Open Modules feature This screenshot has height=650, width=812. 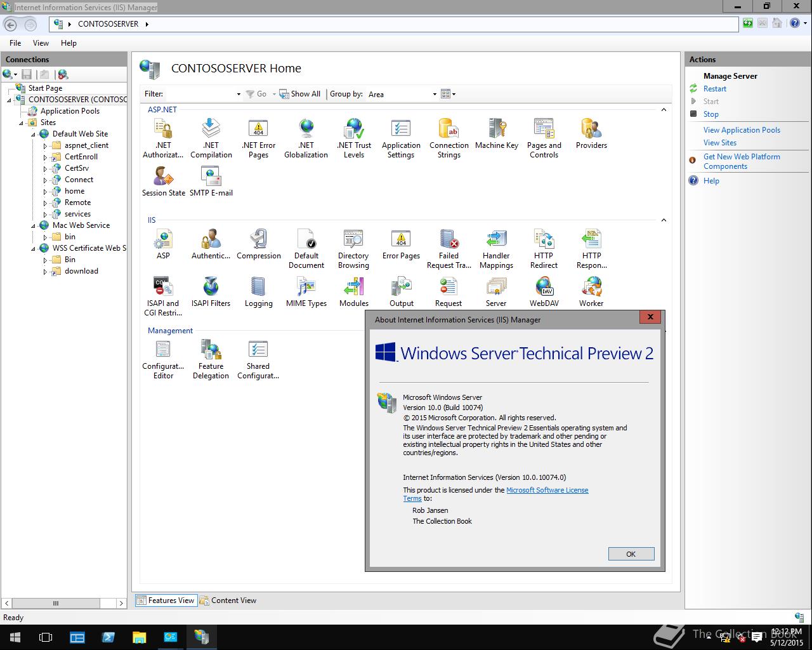[x=354, y=292]
